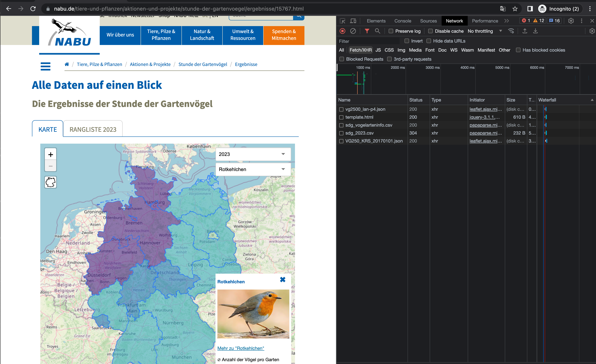Show All request types
The image size is (596, 364).
(x=341, y=50)
